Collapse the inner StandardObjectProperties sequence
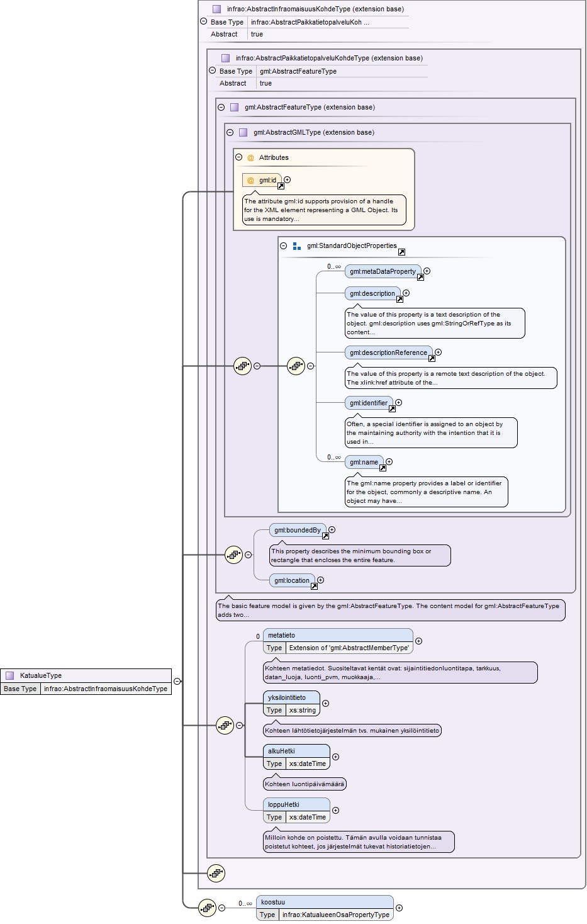The image size is (587, 924). (310, 366)
